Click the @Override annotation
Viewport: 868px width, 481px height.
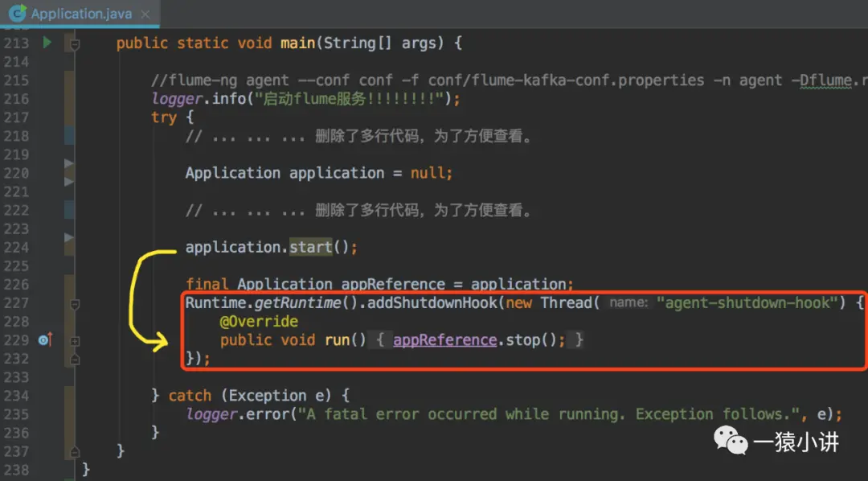(x=259, y=322)
